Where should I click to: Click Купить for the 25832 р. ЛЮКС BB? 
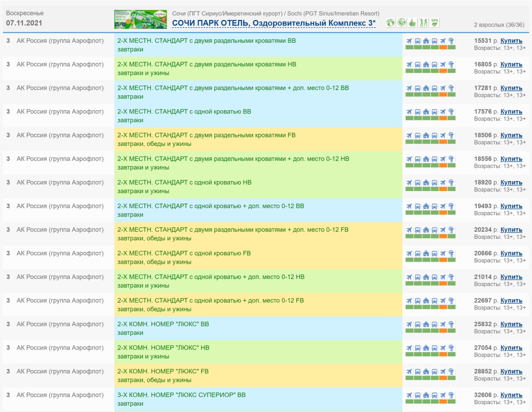[511, 325]
